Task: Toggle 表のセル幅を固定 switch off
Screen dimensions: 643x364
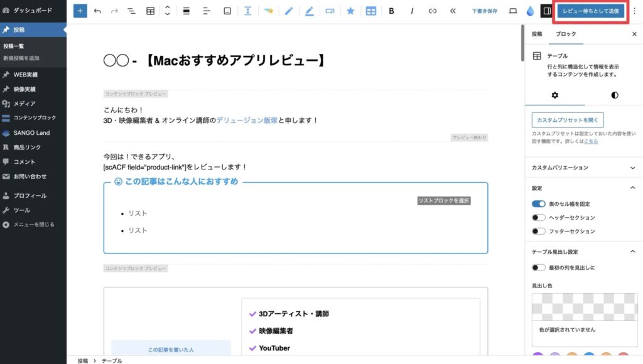Action: 538,204
